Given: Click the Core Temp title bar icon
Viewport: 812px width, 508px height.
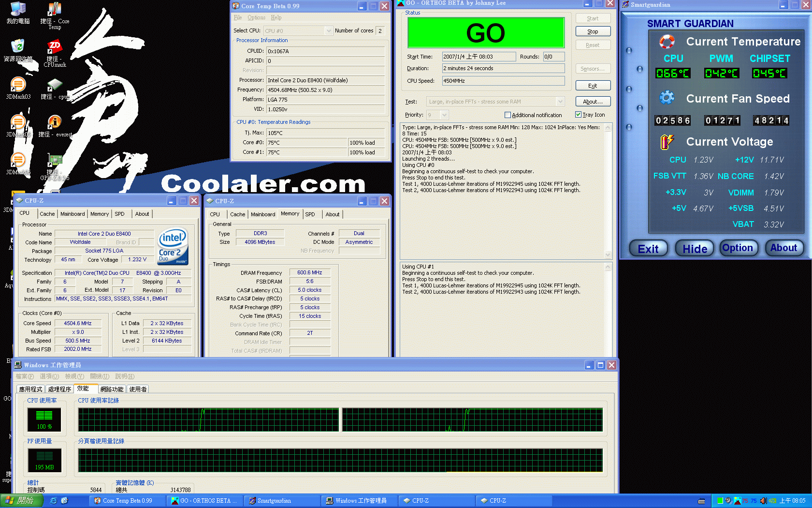Looking at the screenshot, I should (x=236, y=6).
